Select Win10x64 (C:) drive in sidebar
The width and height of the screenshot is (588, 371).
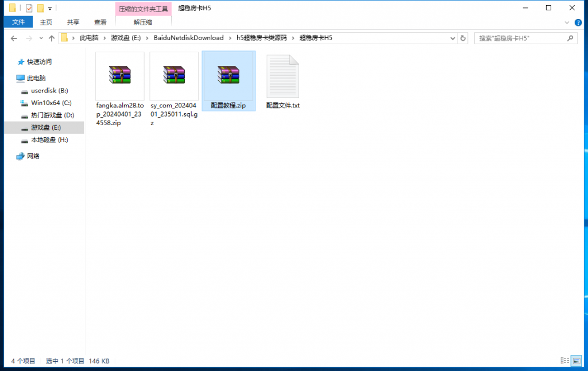tap(51, 103)
